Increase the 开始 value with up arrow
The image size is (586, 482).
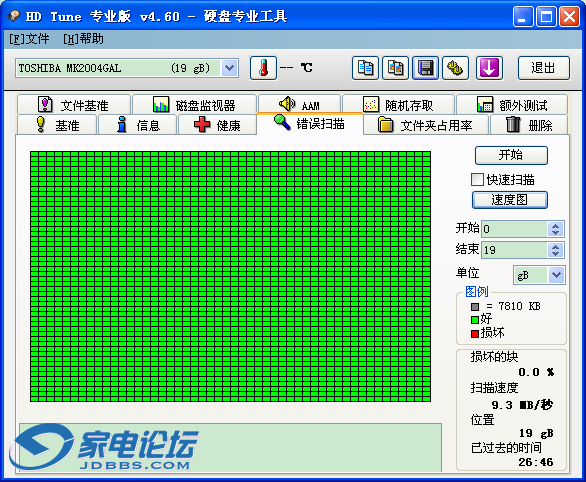(x=555, y=225)
